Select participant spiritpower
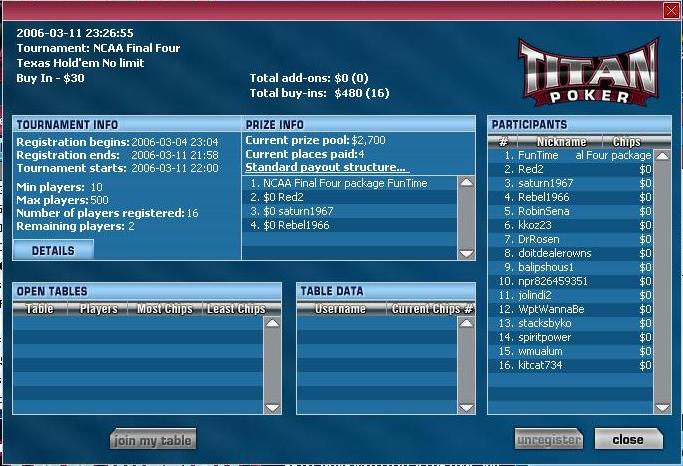Screen dimensions: 683x466 point(571,337)
